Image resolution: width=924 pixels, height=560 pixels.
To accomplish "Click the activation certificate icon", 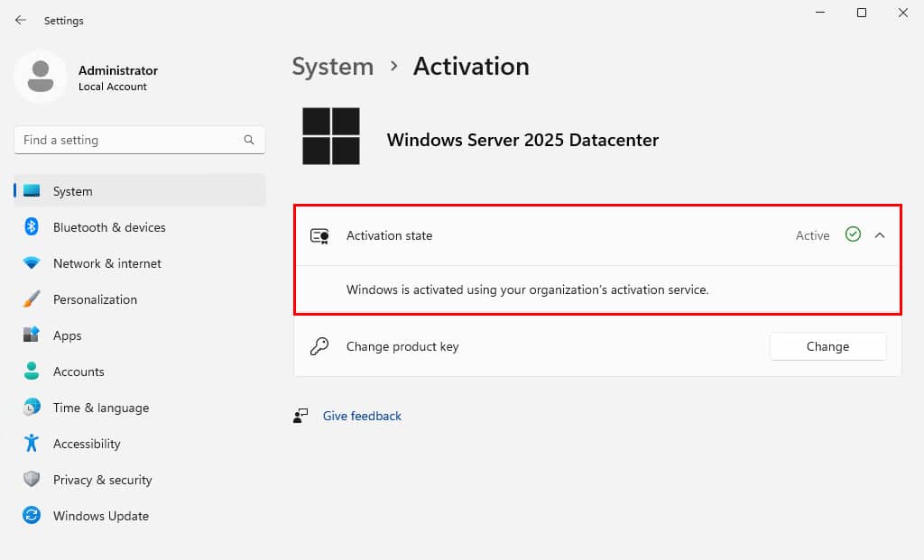I will coord(319,236).
